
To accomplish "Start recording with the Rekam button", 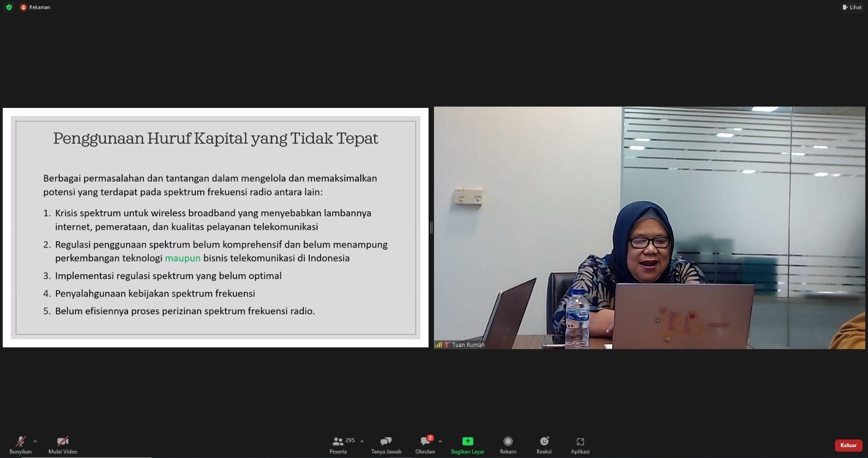I will click(508, 442).
